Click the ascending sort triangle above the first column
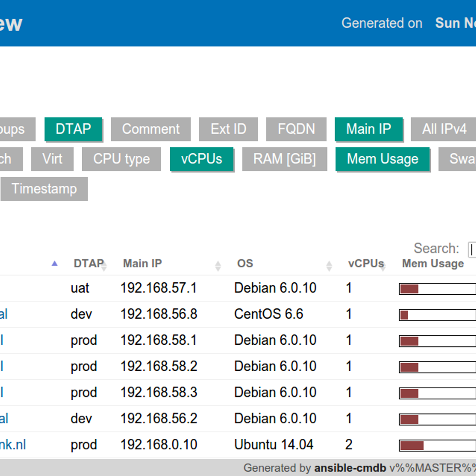The height and width of the screenshot is (476, 476). pos(54,263)
